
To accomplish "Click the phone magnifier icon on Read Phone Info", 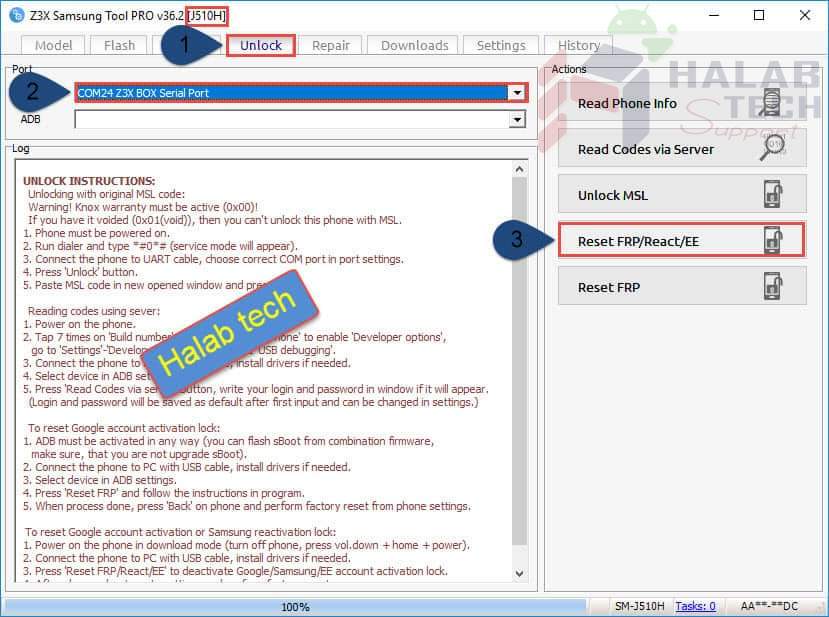I will (771, 103).
